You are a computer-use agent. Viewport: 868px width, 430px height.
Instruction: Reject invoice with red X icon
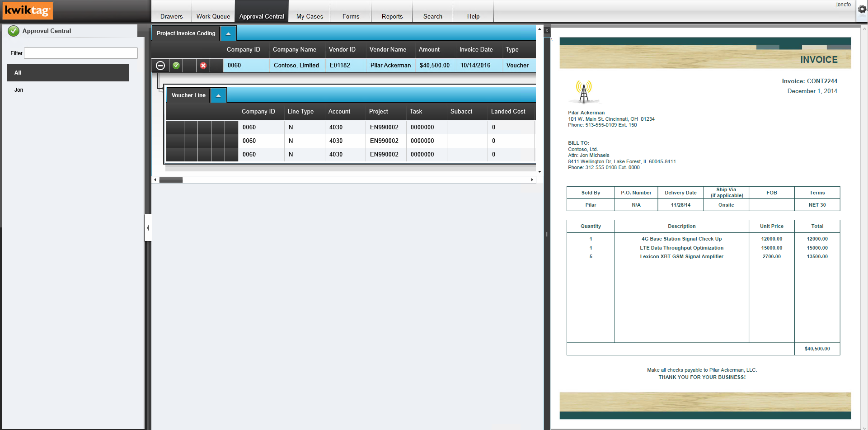click(203, 66)
